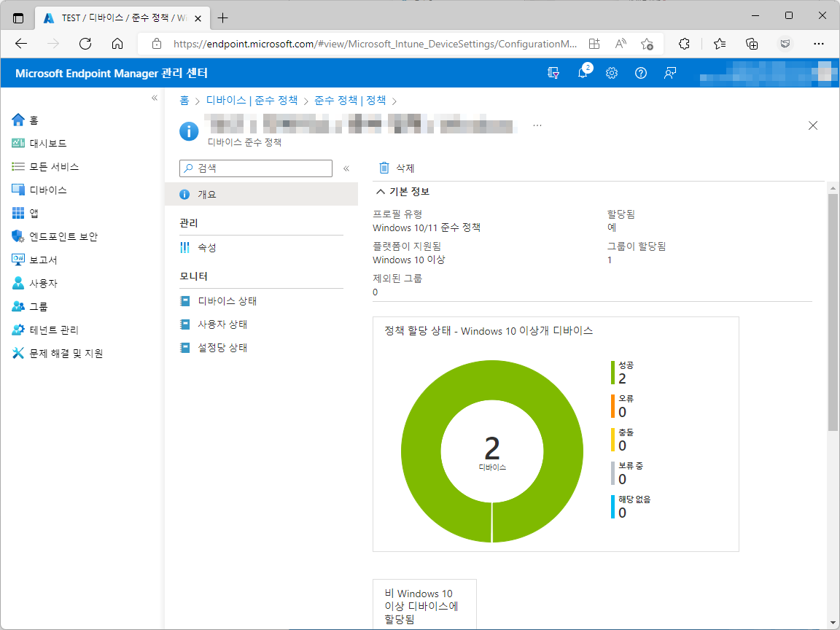Go to 준수 정책 | 정책 breadcrumb
Image resolution: width=840 pixels, height=630 pixels.
[x=350, y=101]
